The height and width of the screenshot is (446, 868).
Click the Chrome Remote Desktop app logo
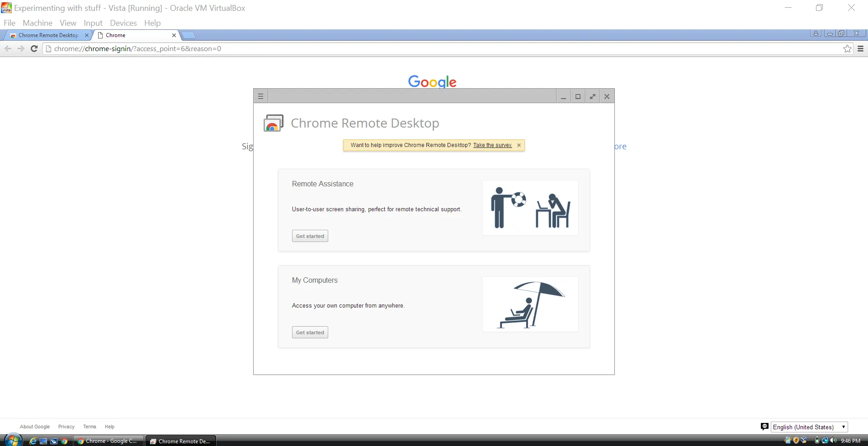(274, 123)
